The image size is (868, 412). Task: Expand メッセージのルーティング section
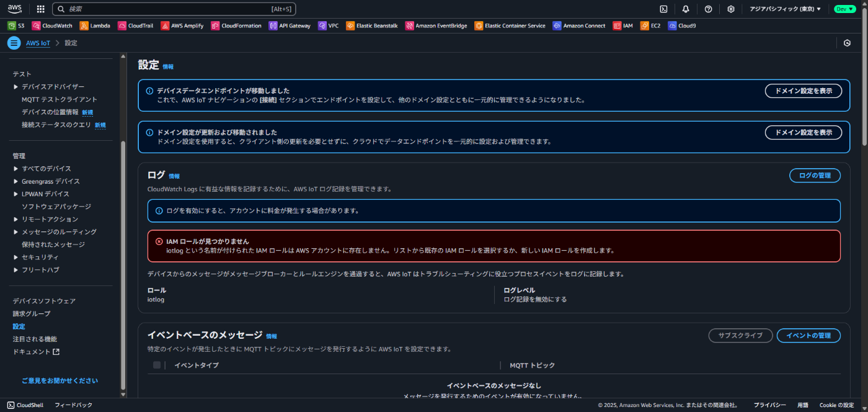pos(16,232)
